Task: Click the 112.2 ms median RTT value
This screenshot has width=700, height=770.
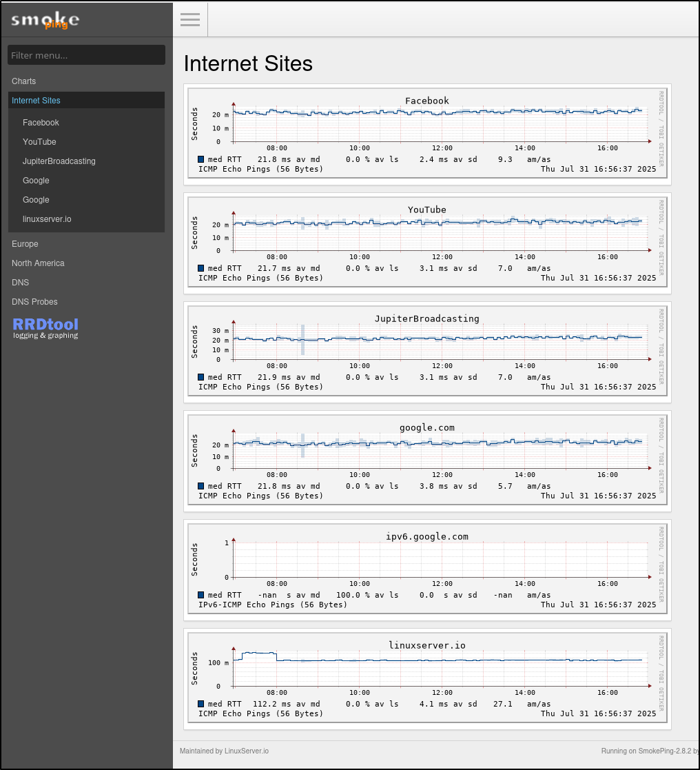Action: pos(271,704)
